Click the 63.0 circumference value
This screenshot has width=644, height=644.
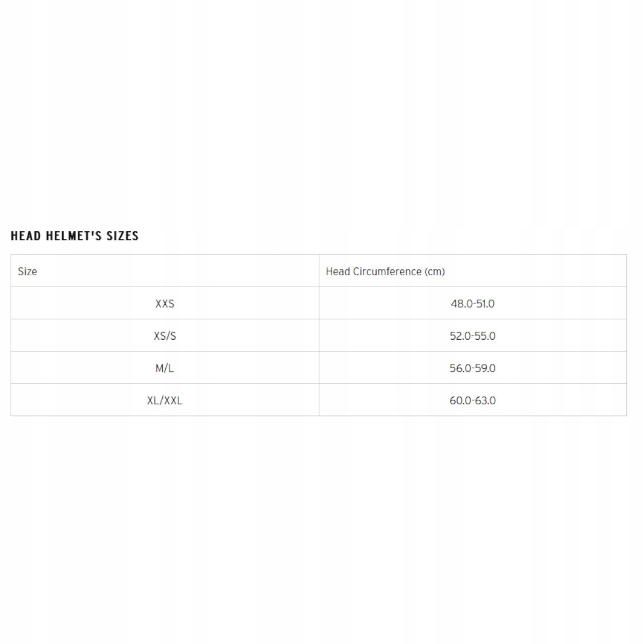click(x=485, y=400)
